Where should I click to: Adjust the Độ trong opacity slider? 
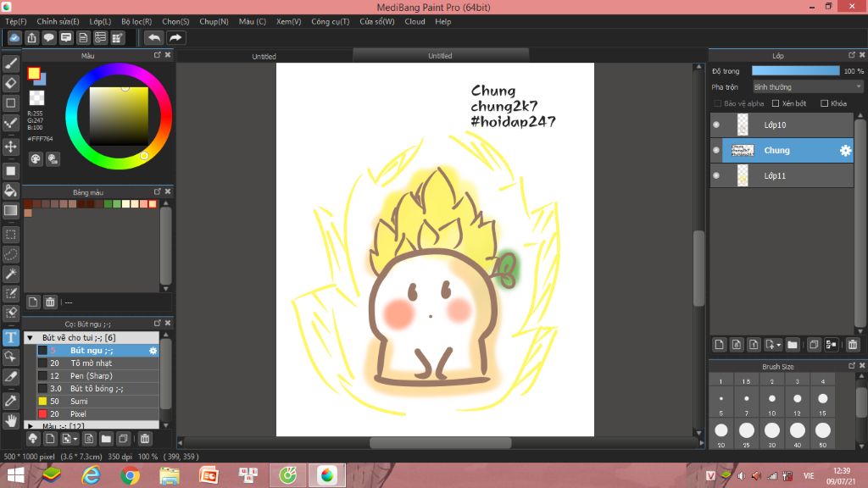pyautogui.click(x=795, y=71)
